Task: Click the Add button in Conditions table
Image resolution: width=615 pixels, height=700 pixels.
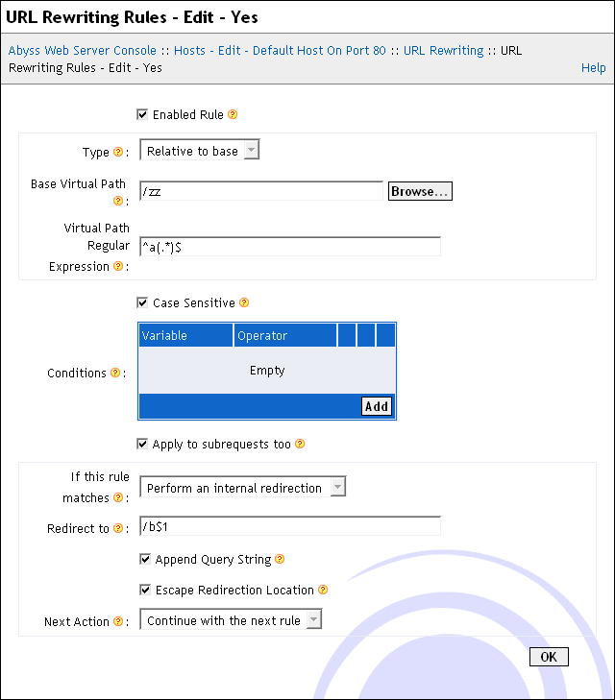Action: [377, 406]
